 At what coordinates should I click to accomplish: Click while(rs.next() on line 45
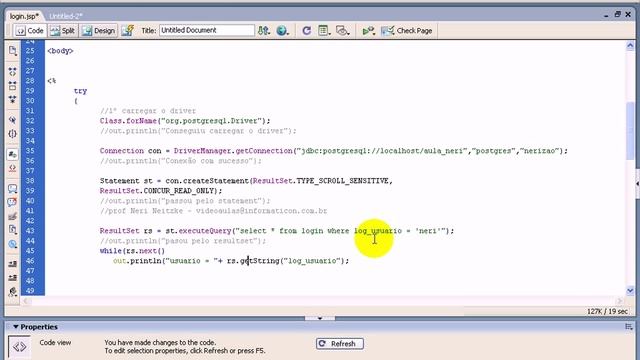(132, 251)
